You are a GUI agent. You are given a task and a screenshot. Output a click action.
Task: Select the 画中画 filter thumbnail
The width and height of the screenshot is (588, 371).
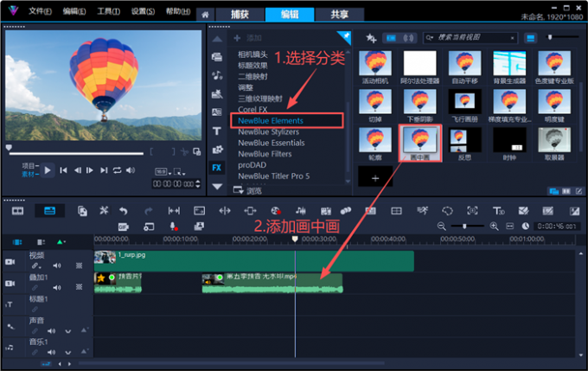click(420, 144)
